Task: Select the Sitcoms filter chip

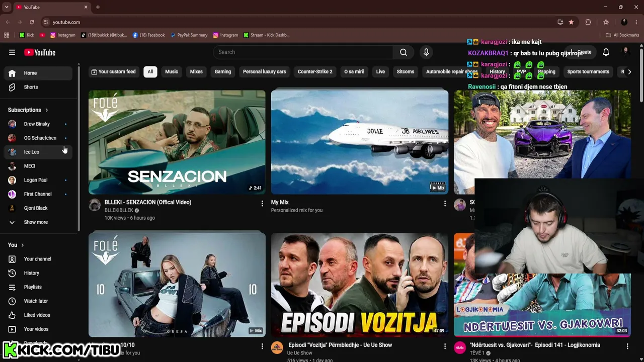Action: tap(406, 72)
